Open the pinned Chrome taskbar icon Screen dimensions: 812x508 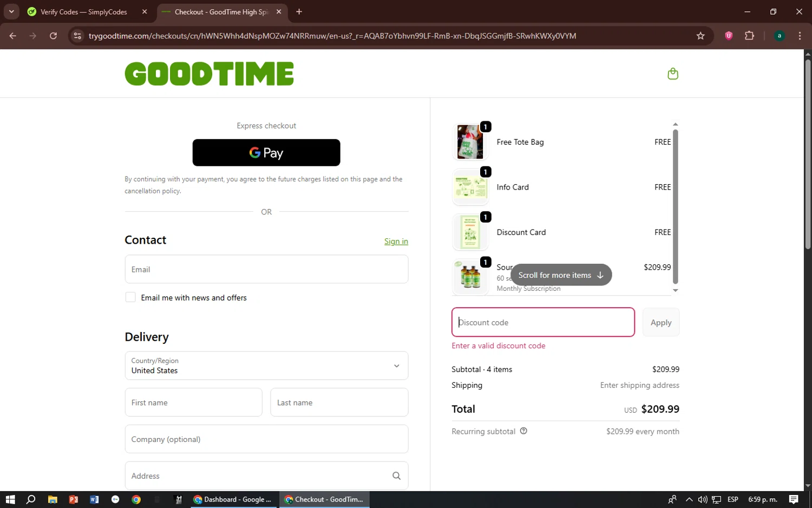point(136,499)
